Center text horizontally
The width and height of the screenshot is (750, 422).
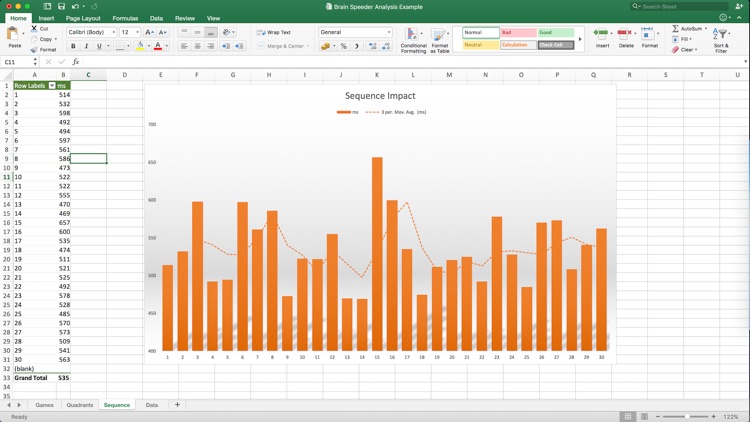click(197, 46)
